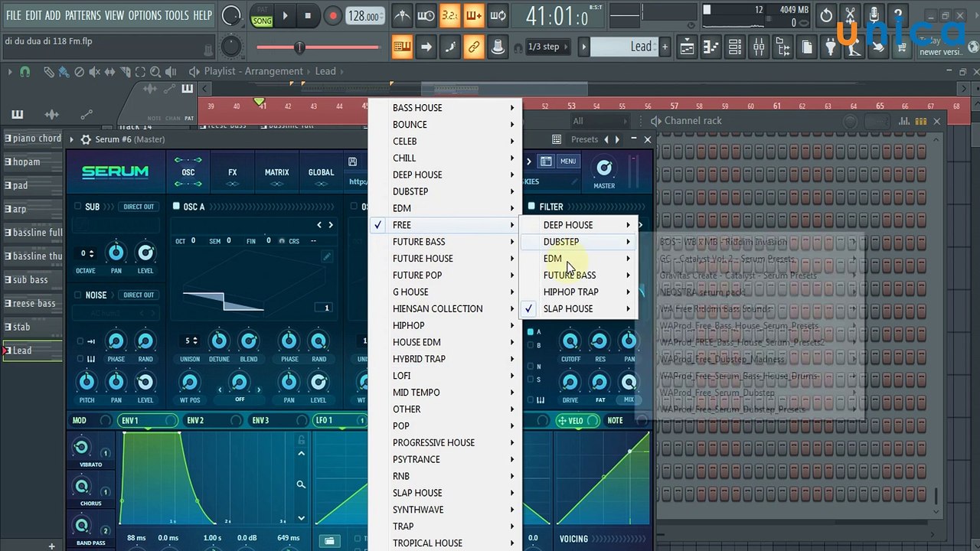Expand HIENSAN COLLECTION preset folder

tap(446, 309)
